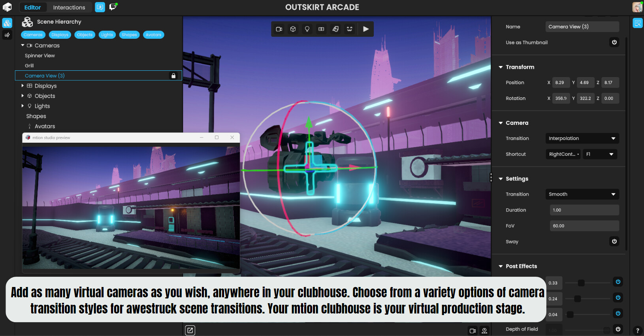Toggle the Use as Thumbnail power switch
This screenshot has height=336, width=644.
coord(614,42)
